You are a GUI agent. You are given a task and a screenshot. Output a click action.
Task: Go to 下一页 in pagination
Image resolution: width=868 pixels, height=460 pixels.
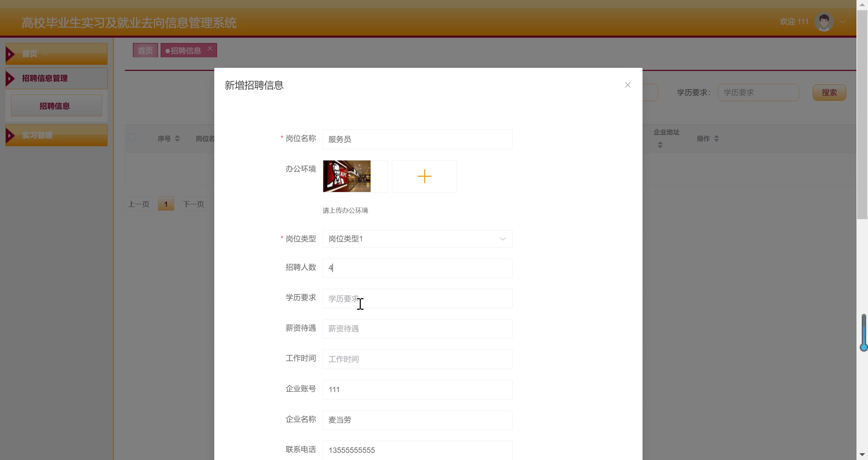click(193, 204)
